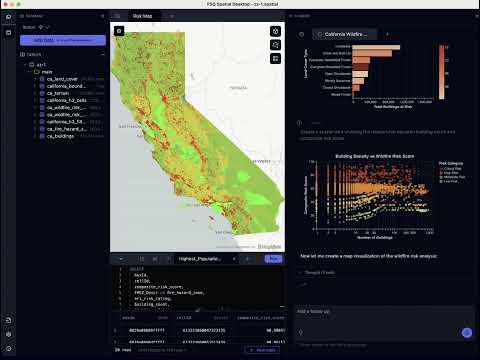Click the High Risk legend entry
The height and width of the screenshot is (360, 480).
point(450,173)
